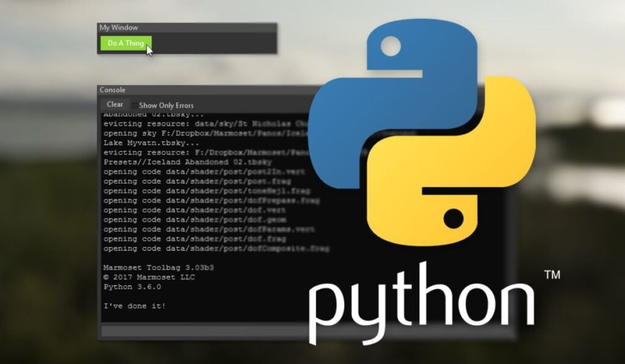The width and height of the screenshot is (625, 364).
Task: Click the "Lake Myvatn.tbsky..." console line
Action: 151,143
